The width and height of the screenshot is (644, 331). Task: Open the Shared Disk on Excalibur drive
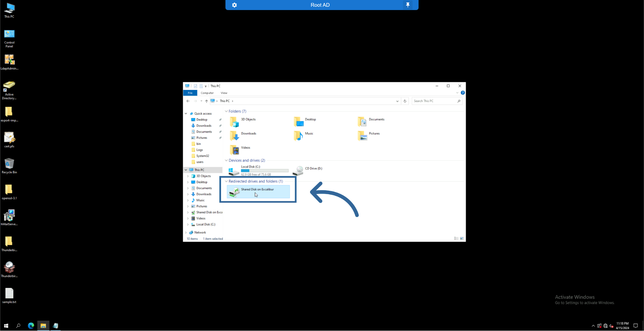[257, 192]
